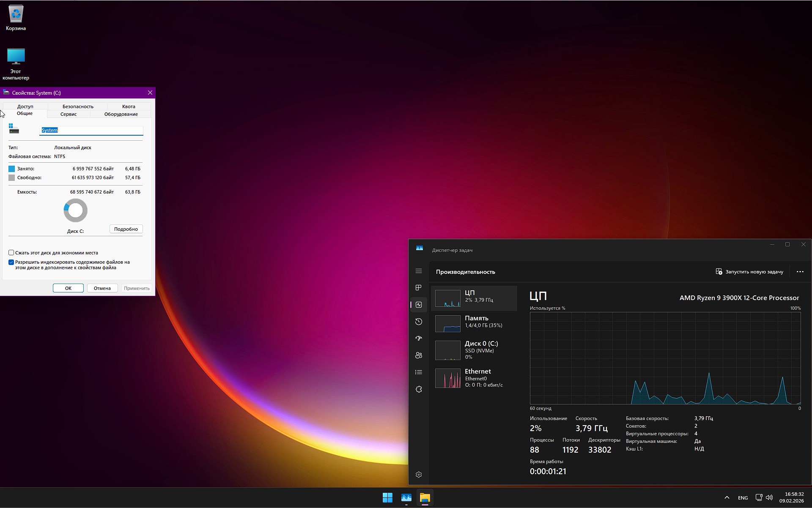Open the Services view in sidebar

point(419,389)
